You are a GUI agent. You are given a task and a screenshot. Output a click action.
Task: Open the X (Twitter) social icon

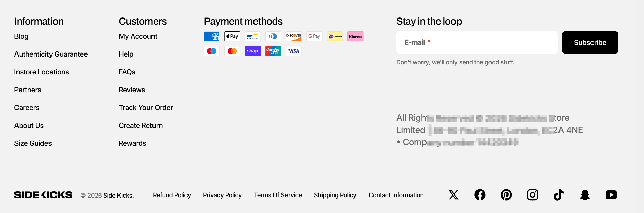tap(453, 195)
